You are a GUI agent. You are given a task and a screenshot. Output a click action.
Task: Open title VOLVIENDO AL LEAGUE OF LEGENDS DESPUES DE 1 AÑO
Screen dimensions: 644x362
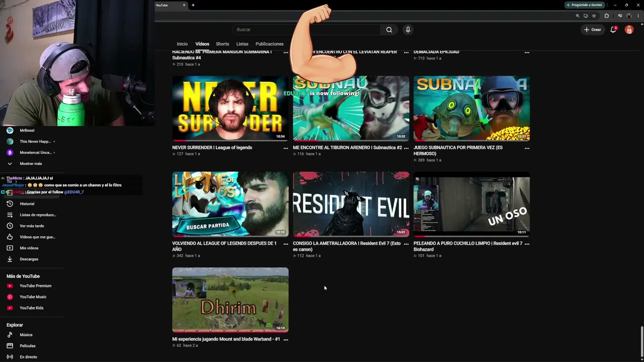pos(224,246)
